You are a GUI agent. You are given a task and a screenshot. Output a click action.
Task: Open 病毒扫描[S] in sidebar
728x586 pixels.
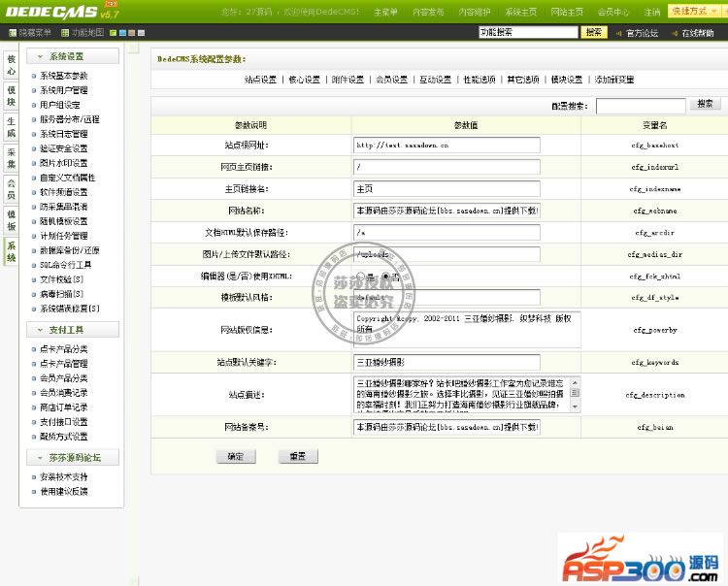coord(62,294)
